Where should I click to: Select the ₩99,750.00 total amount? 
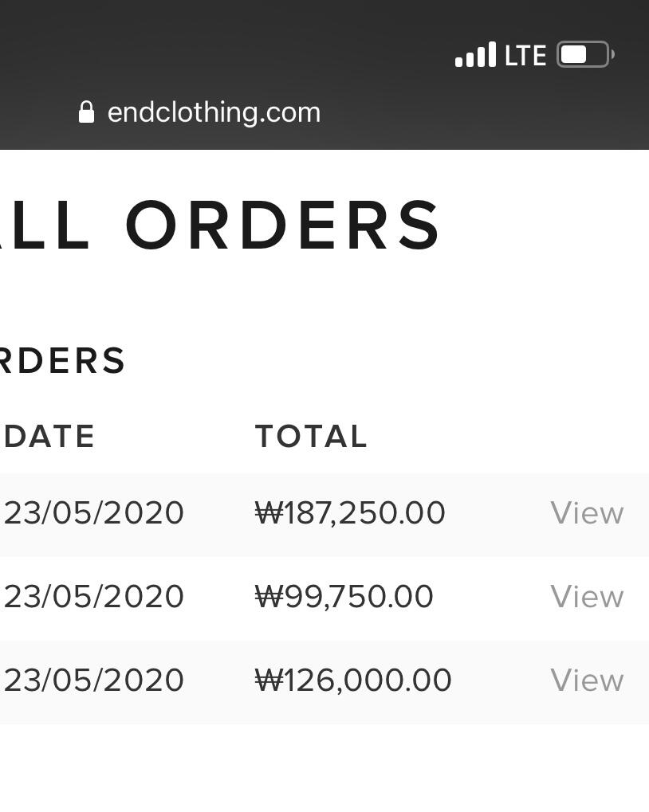coord(344,597)
